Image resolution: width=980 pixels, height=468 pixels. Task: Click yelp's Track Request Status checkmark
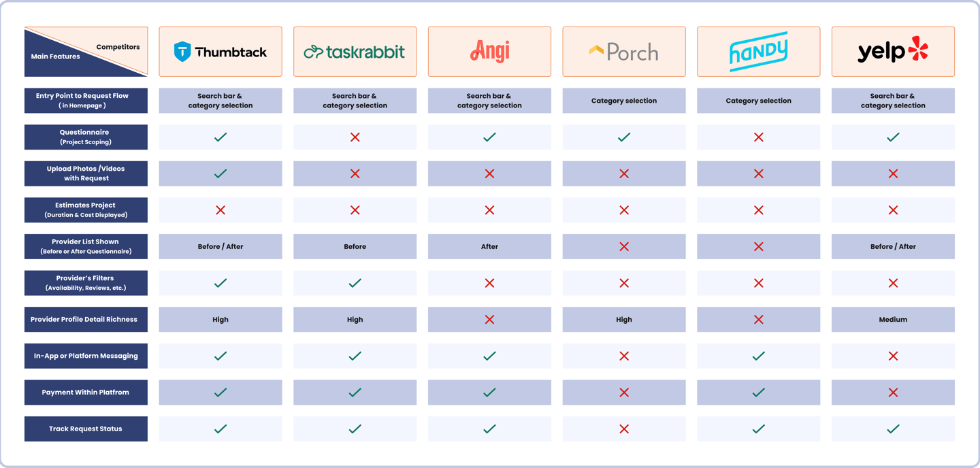pos(893,429)
